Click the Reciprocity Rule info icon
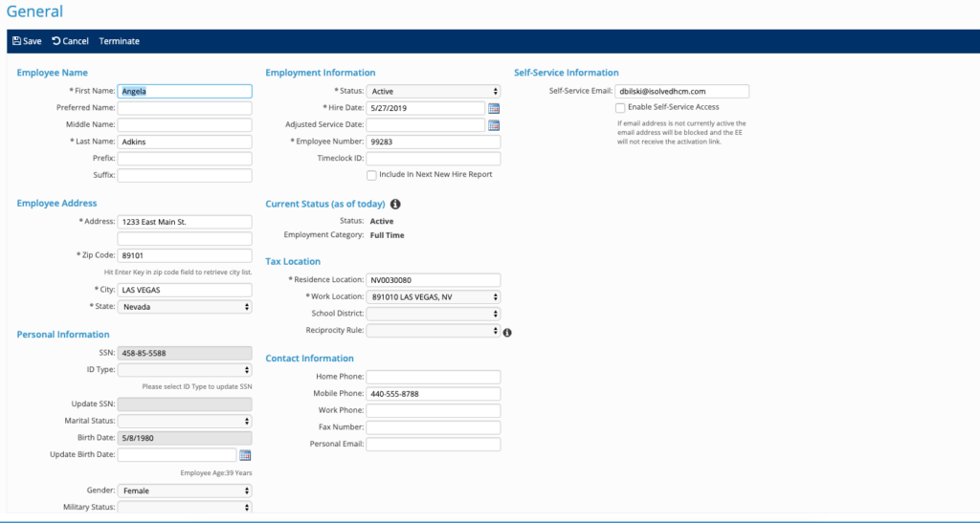The image size is (980, 523). tap(507, 333)
